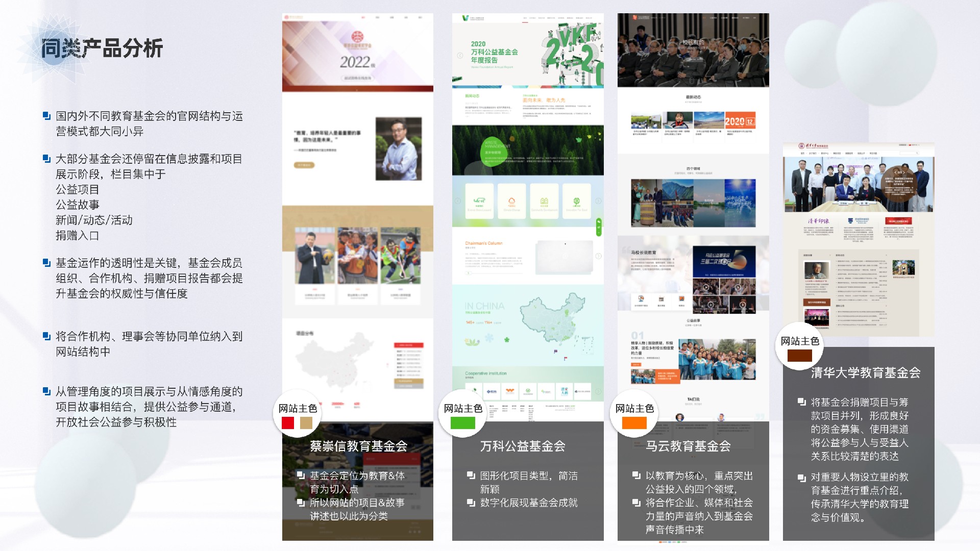This screenshot has width=980, height=551.
Task: Click the 蔡崇信教育基金会 heading
Action: point(359,446)
